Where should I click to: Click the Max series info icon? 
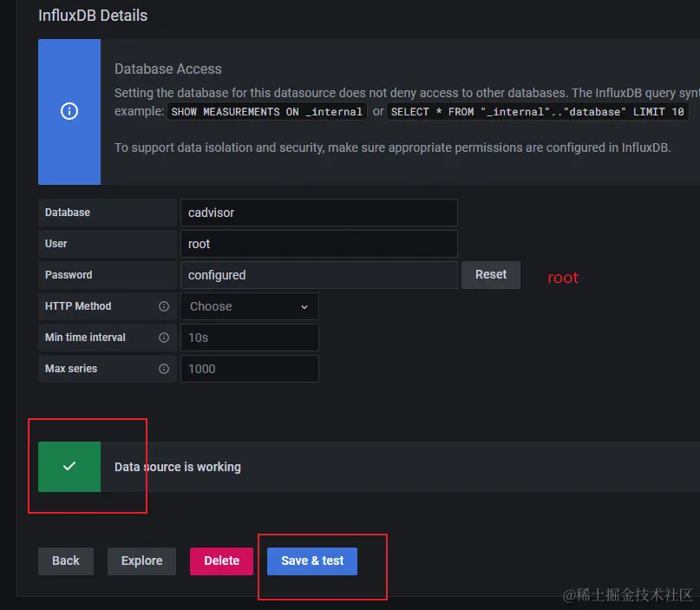(x=164, y=369)
